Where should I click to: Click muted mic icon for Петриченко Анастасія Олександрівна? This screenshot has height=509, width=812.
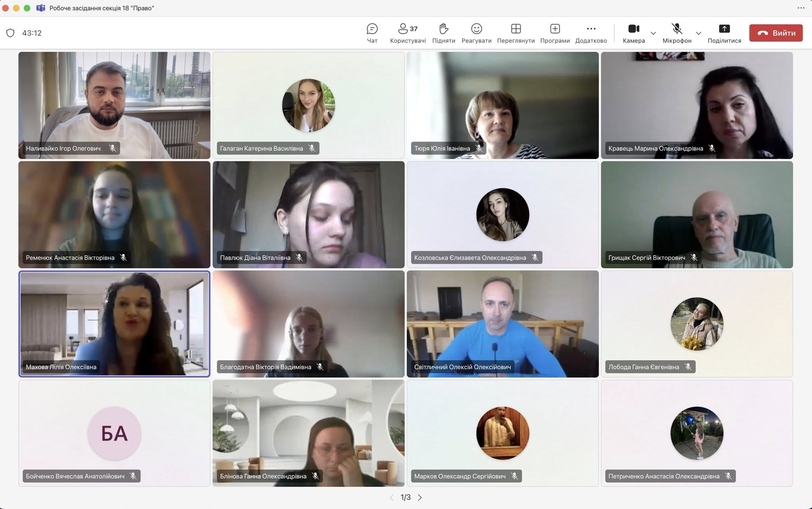click(x=728, y=476)
